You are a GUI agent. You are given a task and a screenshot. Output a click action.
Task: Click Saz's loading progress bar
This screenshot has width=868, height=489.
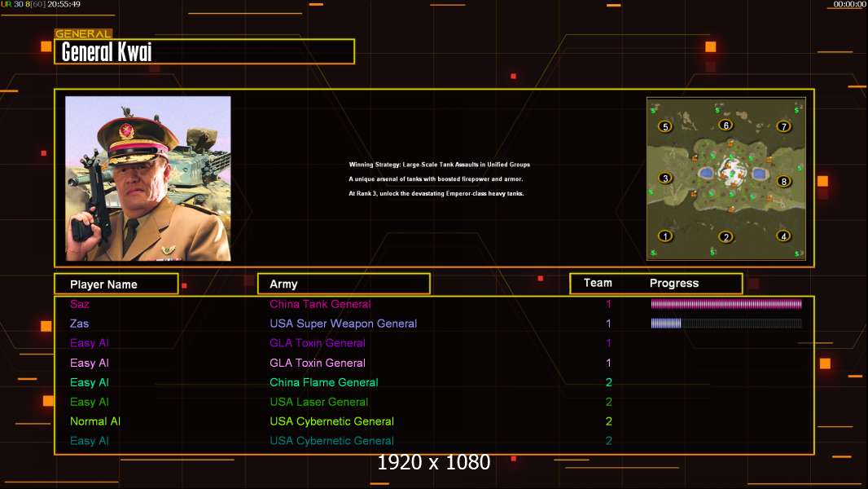[x=726, y=303]
